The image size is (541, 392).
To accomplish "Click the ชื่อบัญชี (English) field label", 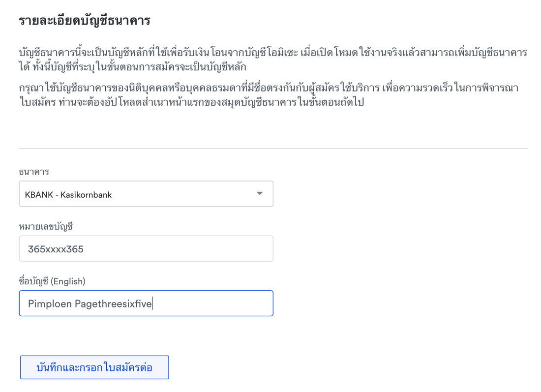I will tap(52, 281).
